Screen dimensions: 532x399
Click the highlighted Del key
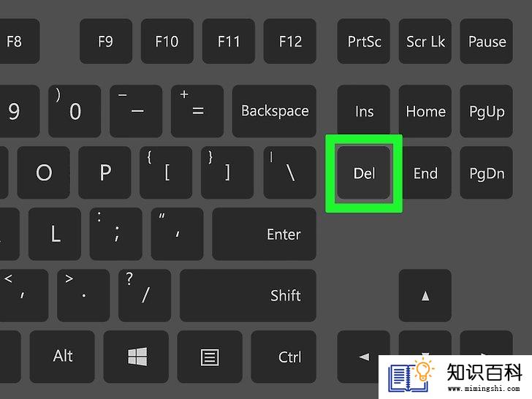[364, 172]
